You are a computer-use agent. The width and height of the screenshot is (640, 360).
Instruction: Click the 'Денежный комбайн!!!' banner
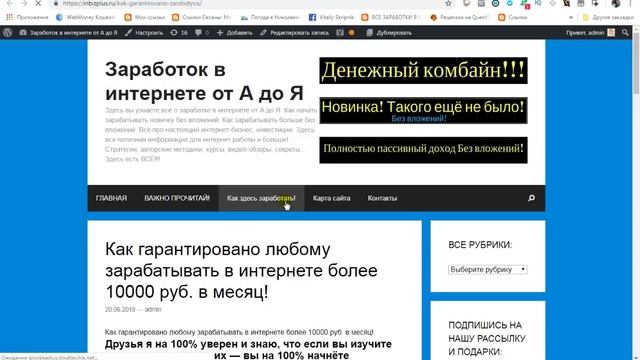click(423, 70)
